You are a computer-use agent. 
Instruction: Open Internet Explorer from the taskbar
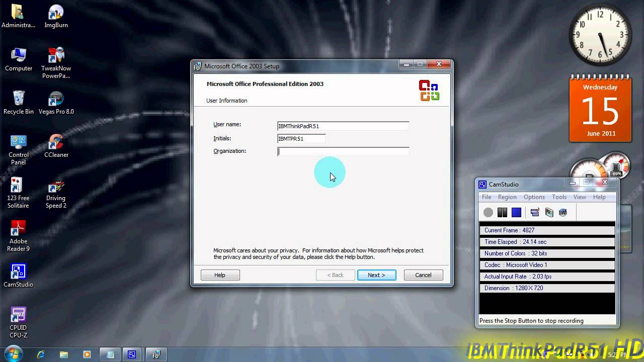click(x=41, y=354)
